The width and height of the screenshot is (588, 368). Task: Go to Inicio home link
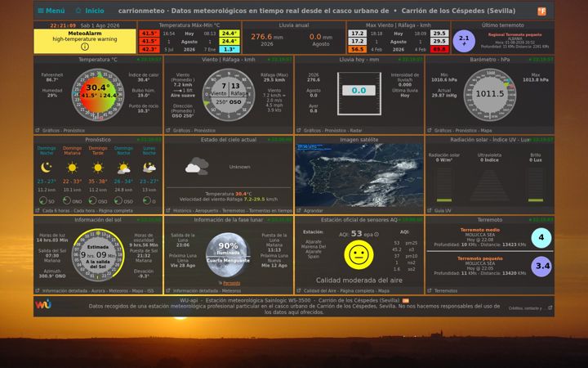(90, 11)
